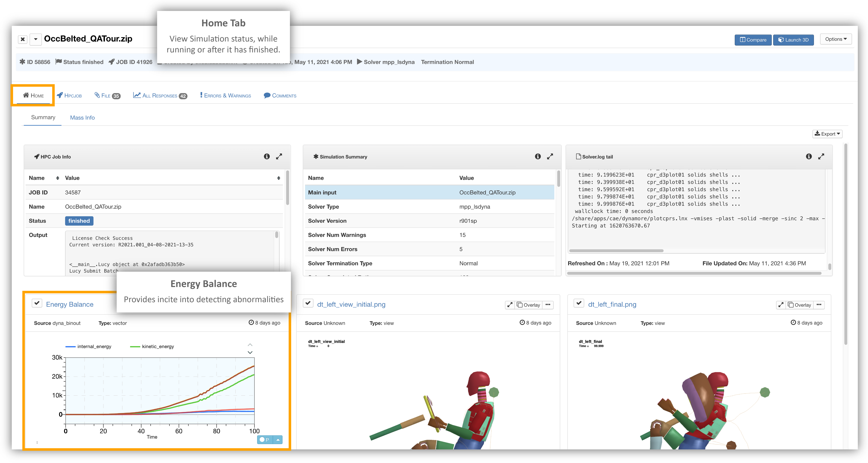
Task: Expand the Solver.log tail panel
Action: point(821,156)
